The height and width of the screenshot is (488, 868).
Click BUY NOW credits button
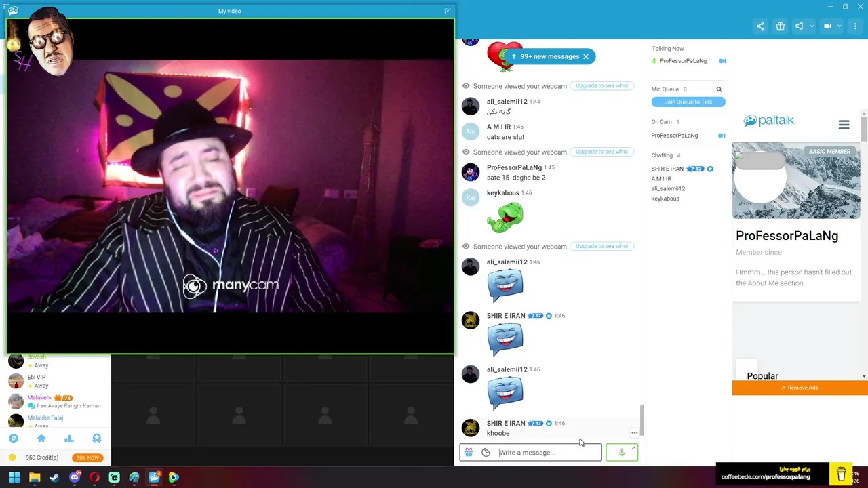point(87,457)
